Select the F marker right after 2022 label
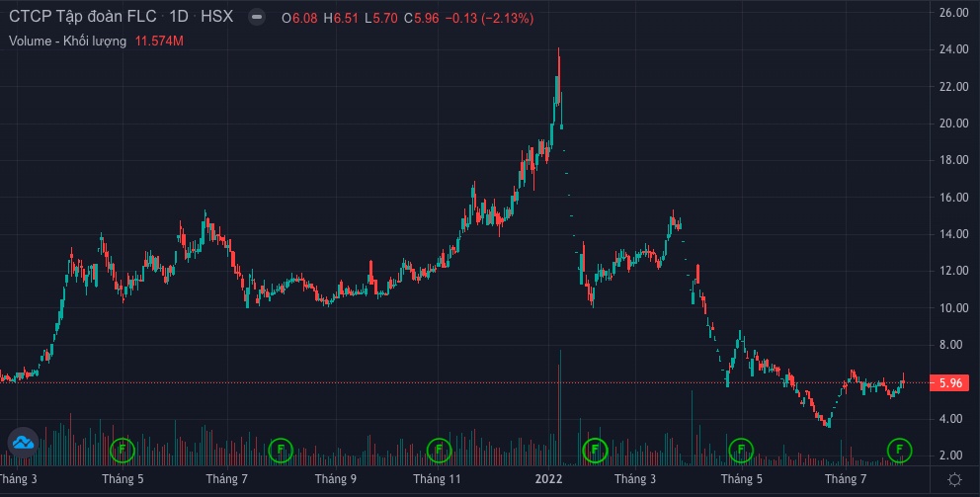Viewport: 980px width, 497px height. pyautogui.click(x=595, y=451)
